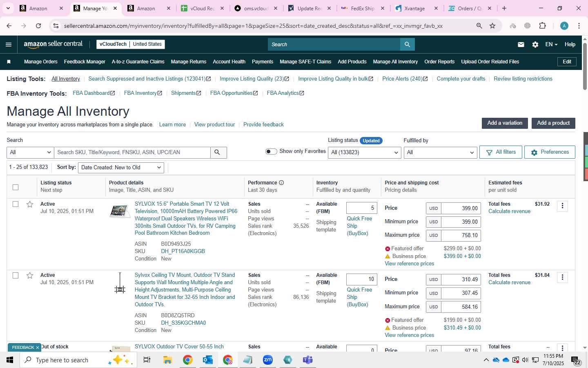Open the browser extensions puzzle icon
Viewport: 588px width, 368px height.
click(x=542, y=26)
